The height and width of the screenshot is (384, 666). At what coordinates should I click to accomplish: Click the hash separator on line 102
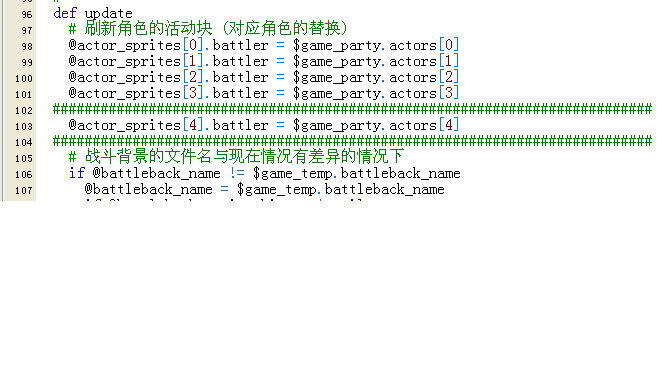[x=353, y=109]
